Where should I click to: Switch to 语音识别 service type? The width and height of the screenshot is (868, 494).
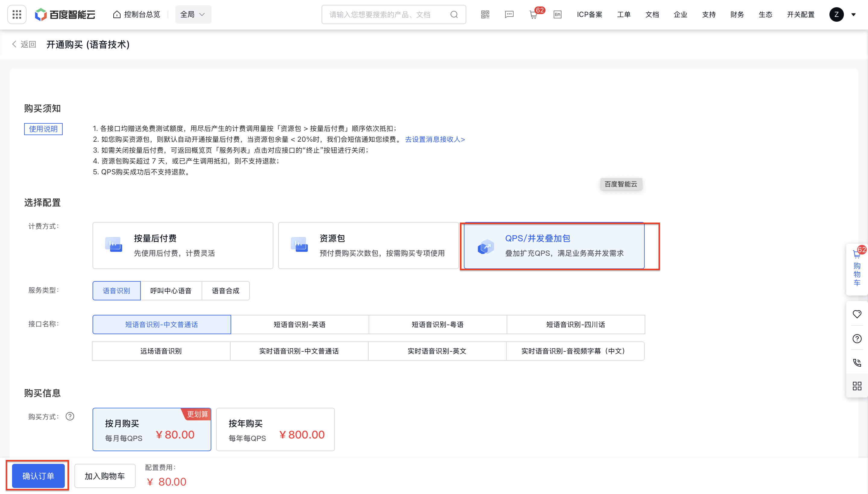[116, 291]
